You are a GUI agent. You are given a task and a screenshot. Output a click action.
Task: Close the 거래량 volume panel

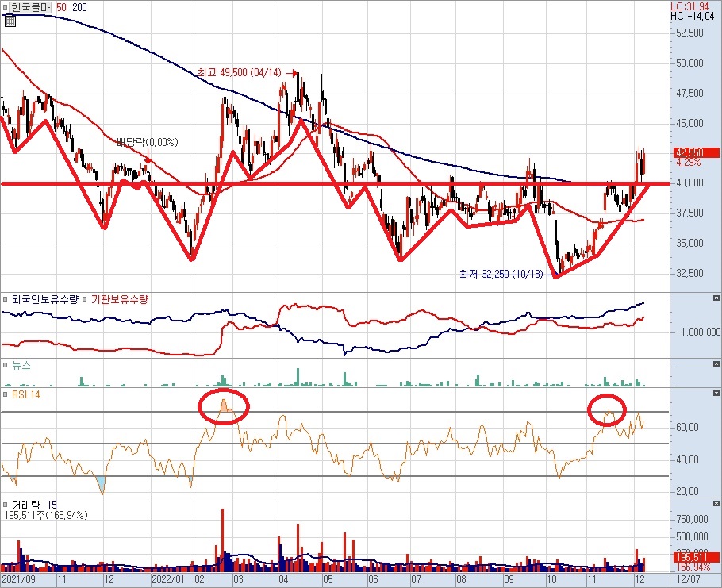point(716,504)
